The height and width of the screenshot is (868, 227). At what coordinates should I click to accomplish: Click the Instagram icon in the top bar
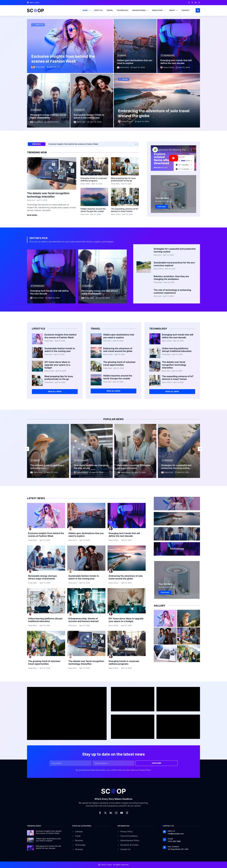(199, 3)
